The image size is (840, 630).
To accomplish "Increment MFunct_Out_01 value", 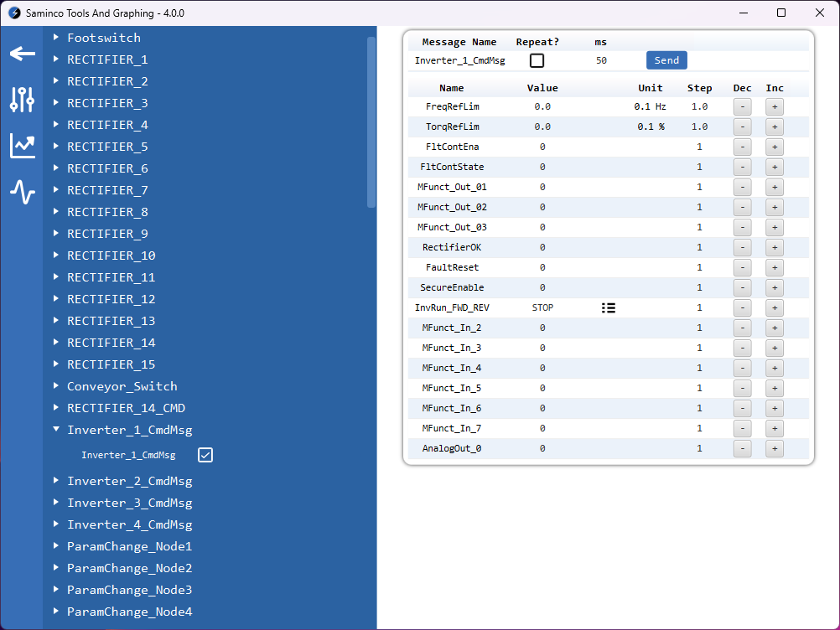I will [775, 187].
